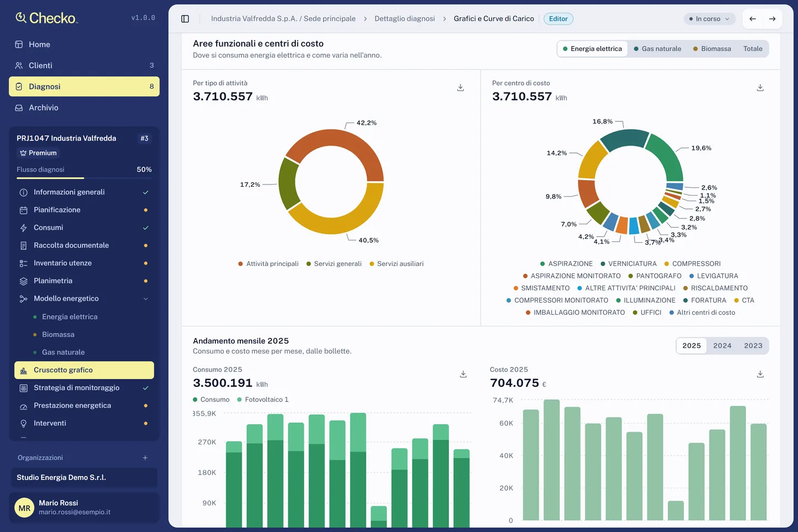
Task: Select Studio Energia Demo S.r.l. organization
Action: (x=84, y=478)
